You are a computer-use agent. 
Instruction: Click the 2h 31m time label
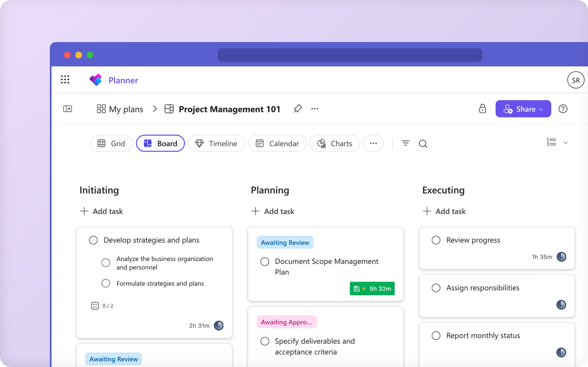(x=199, y=326)
